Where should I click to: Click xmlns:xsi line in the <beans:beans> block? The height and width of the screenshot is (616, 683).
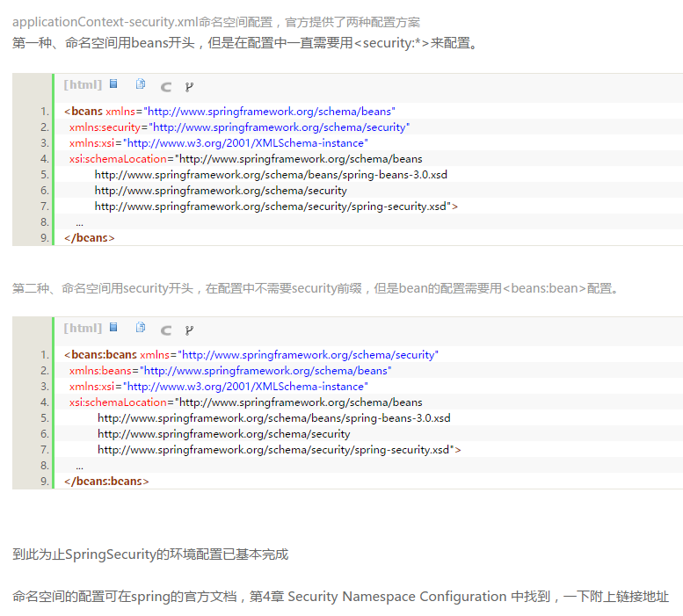click(218, 386)
